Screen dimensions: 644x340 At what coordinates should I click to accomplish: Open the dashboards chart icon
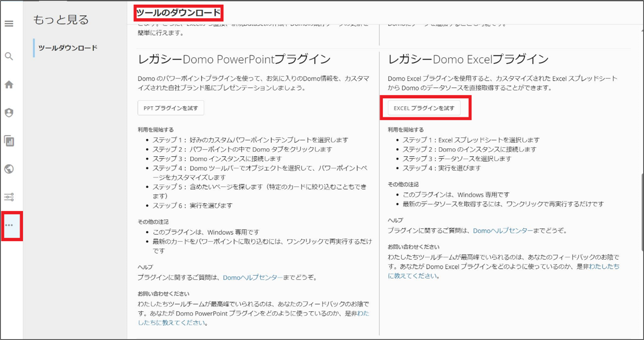(9, 141)
